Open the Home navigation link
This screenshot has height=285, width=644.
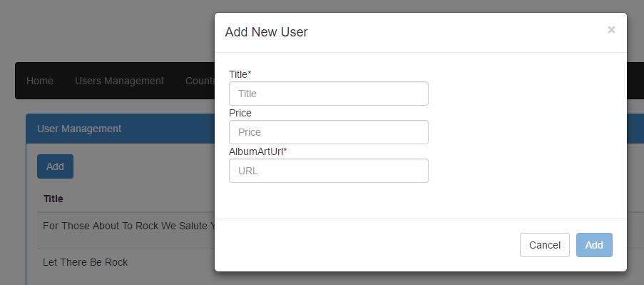[40, 81]
